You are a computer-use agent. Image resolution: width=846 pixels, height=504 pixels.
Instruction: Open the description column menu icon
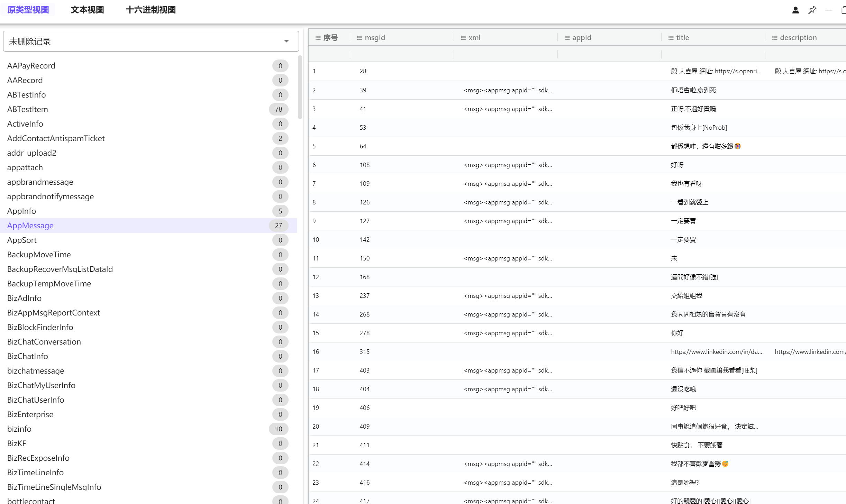tap(775, 38)
